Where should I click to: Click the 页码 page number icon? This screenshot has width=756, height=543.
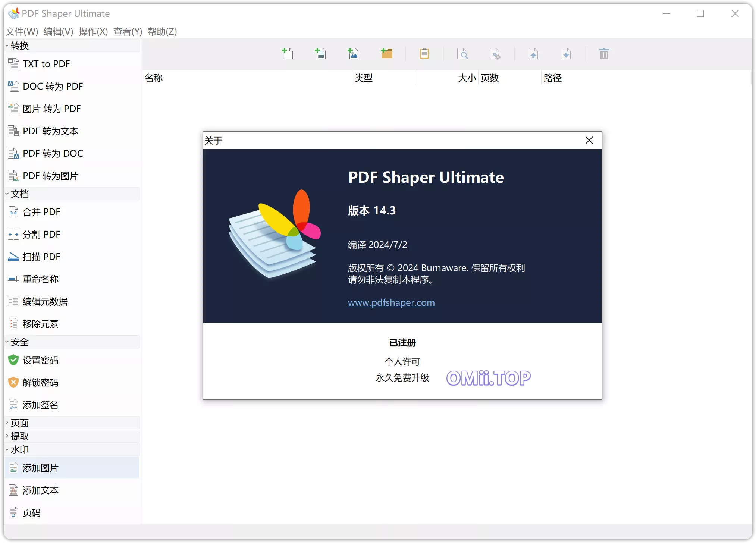tap(13, 513)
